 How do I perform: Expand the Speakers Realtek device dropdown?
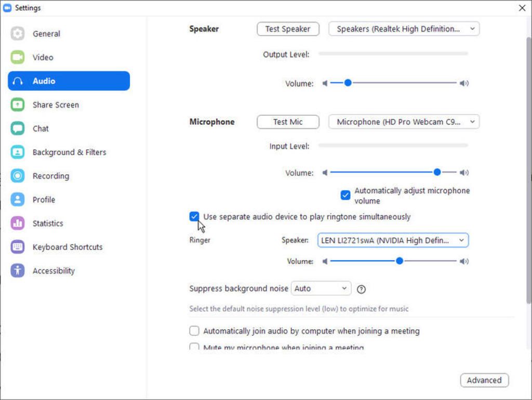pyautogui.click(x=404, y=29)
